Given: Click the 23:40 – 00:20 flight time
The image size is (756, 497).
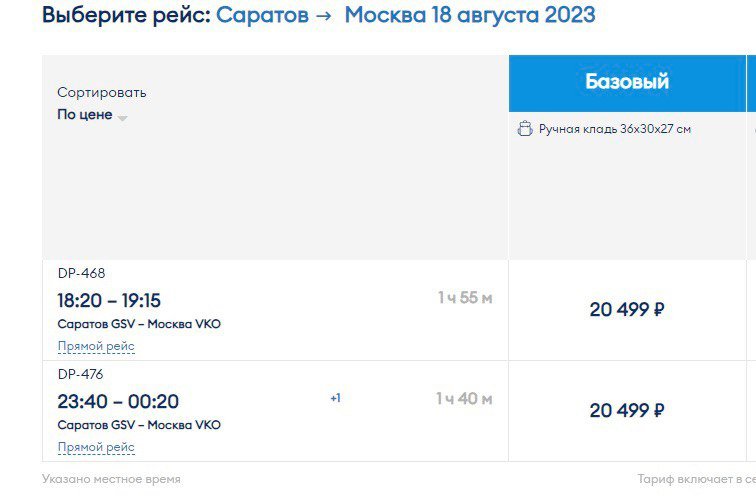Looking at the screenshot, I should point(118,402).
